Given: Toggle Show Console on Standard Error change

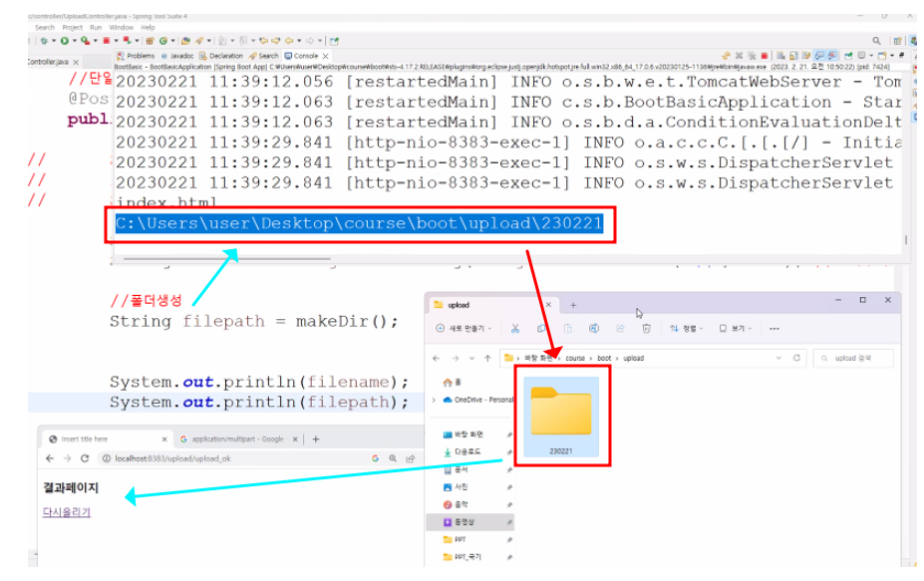Looking at the screenshot, I should coord(832,56).
